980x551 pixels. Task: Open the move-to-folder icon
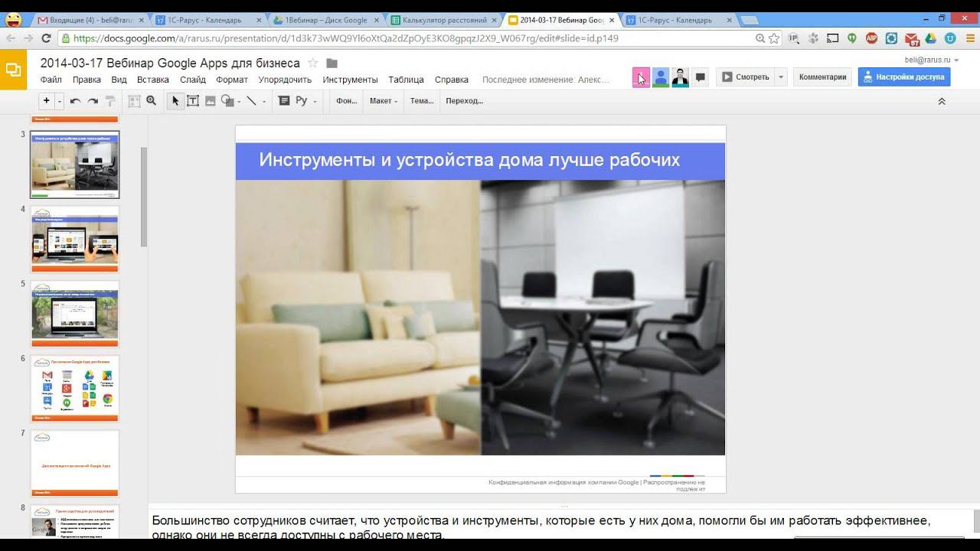[332, 63]
